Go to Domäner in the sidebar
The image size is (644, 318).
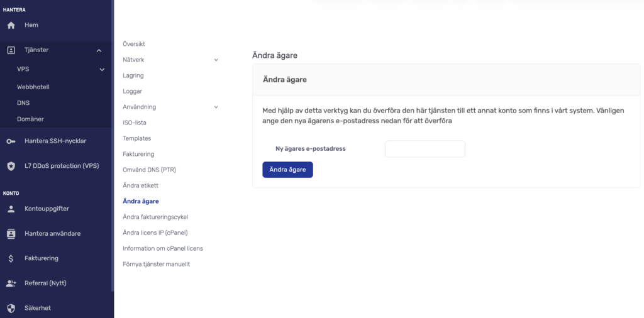click(30, 119)
